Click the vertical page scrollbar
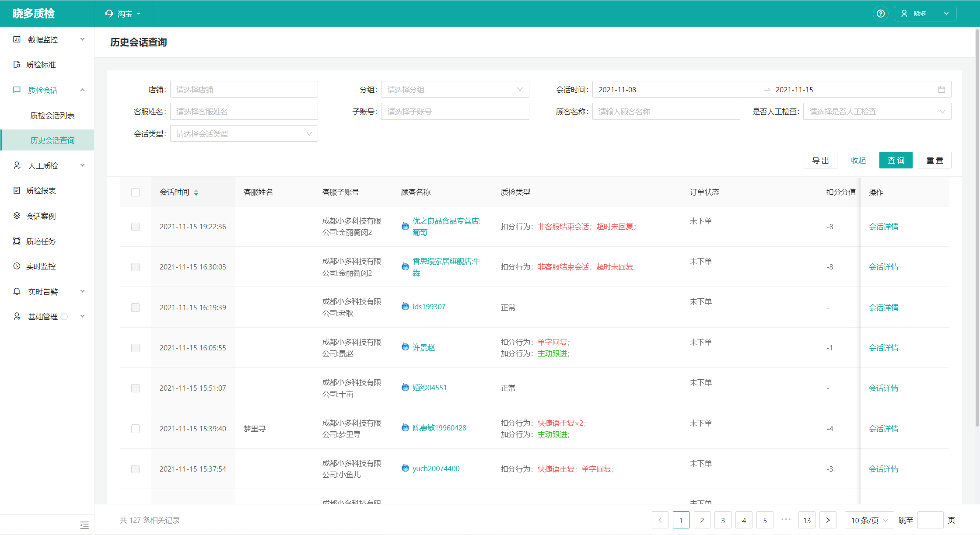The height and width of the screenshot is (535, 980). point(977,227)
